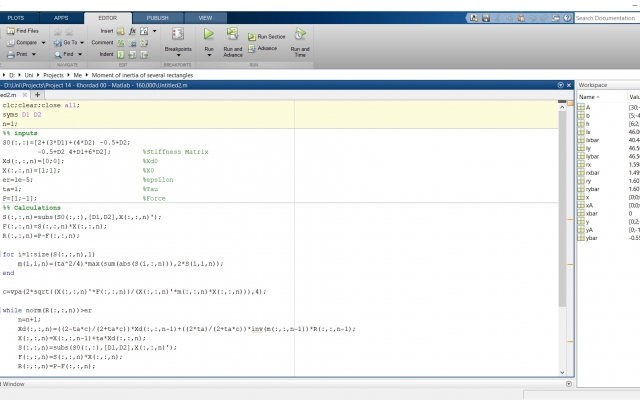The image size is (640, 400).
Task: Add a new editor tab with plus
Action: point(37,95)
